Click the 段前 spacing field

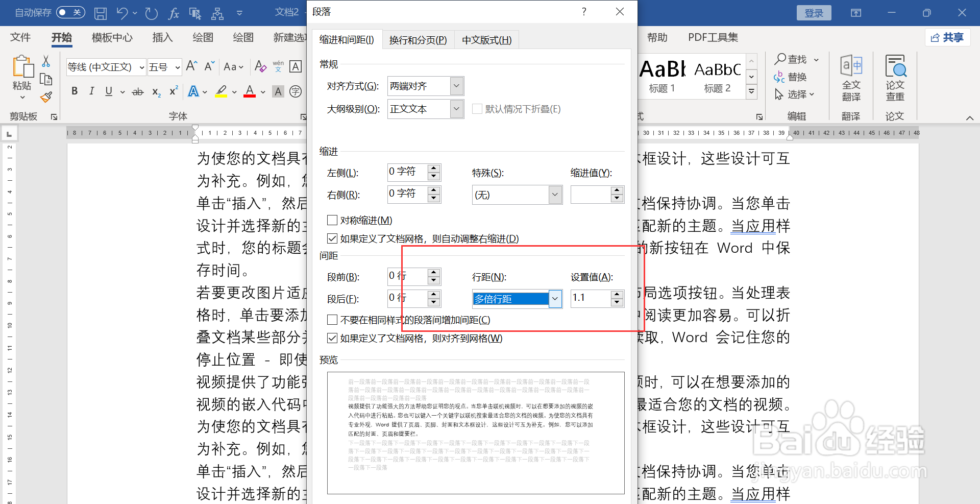(407, 276)
